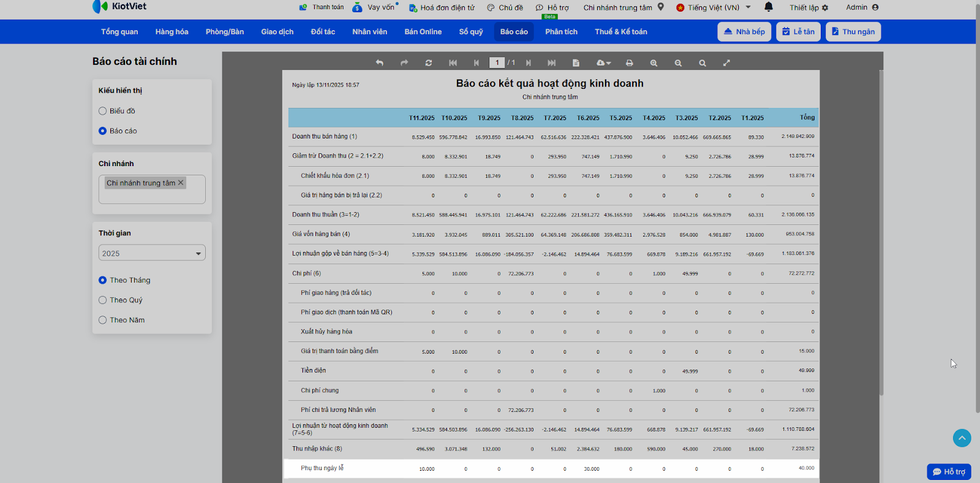Zoom out of the report
This screenshot has width=980, height=483.
[x=678, y=63]
